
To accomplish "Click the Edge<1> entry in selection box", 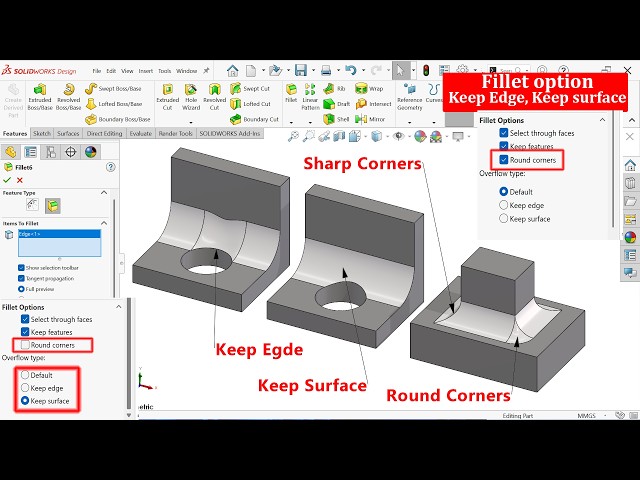I will coord(59,234).
